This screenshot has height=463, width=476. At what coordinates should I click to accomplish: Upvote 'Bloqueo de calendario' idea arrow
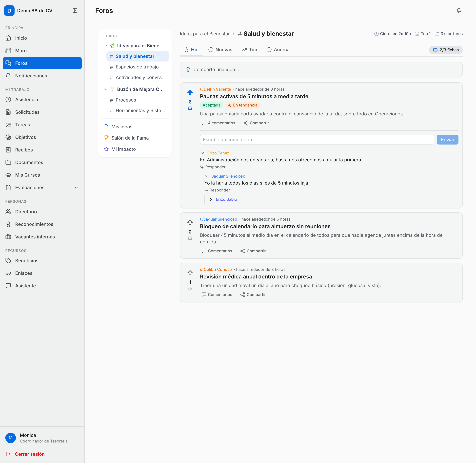(x=190, y=222)
